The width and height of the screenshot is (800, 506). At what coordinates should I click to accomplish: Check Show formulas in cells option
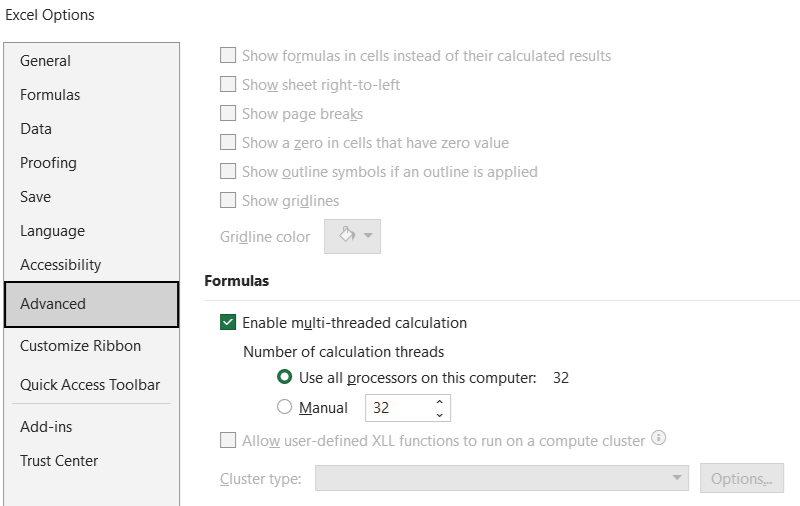228,56
